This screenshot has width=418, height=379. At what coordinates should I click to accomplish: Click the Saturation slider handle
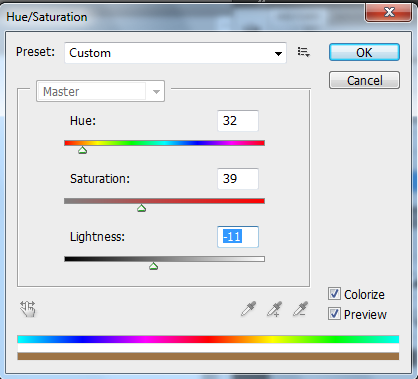pos(141,208)
